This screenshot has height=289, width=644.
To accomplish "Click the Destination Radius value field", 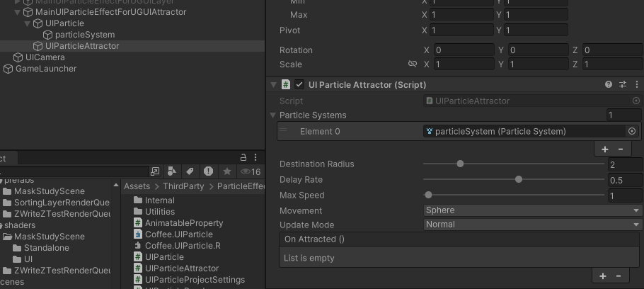I will pos(625,164).
